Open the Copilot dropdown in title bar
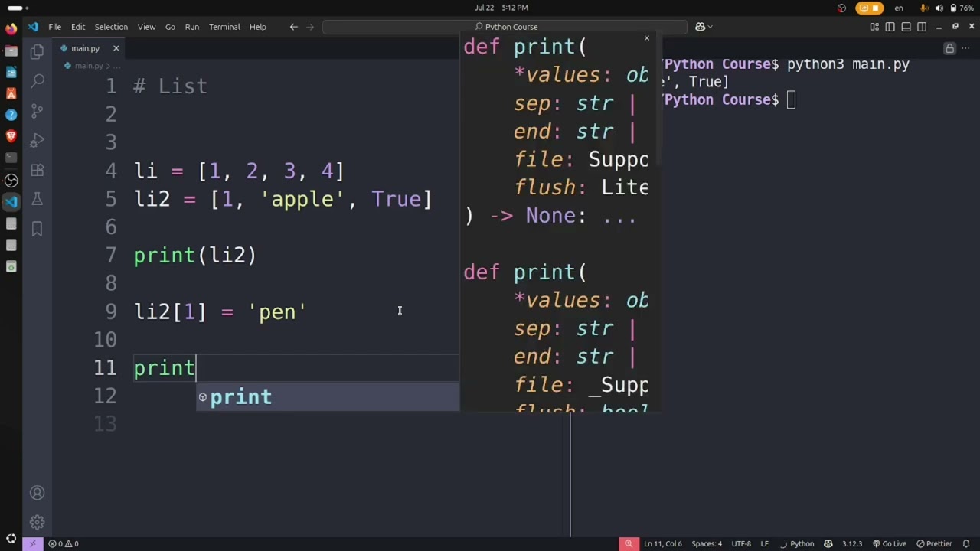980x551 pixels. point(703,27)
